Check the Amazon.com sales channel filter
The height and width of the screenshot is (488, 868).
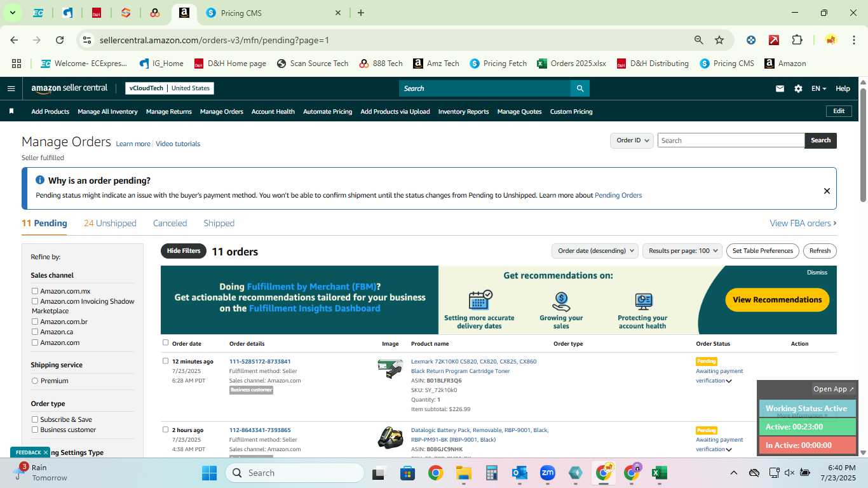pos(35,342)
